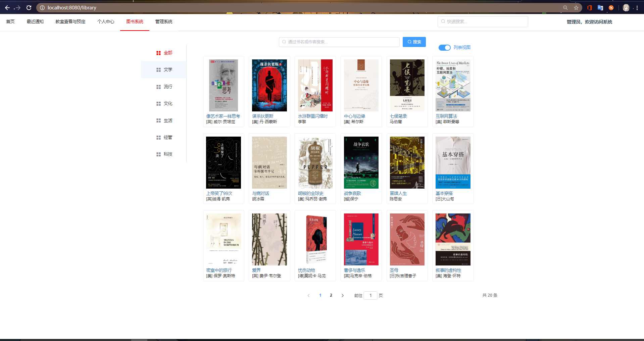This screenshot has width=644, height=341.
Task: Click the grid icon next to 科技
Action: 158,154
